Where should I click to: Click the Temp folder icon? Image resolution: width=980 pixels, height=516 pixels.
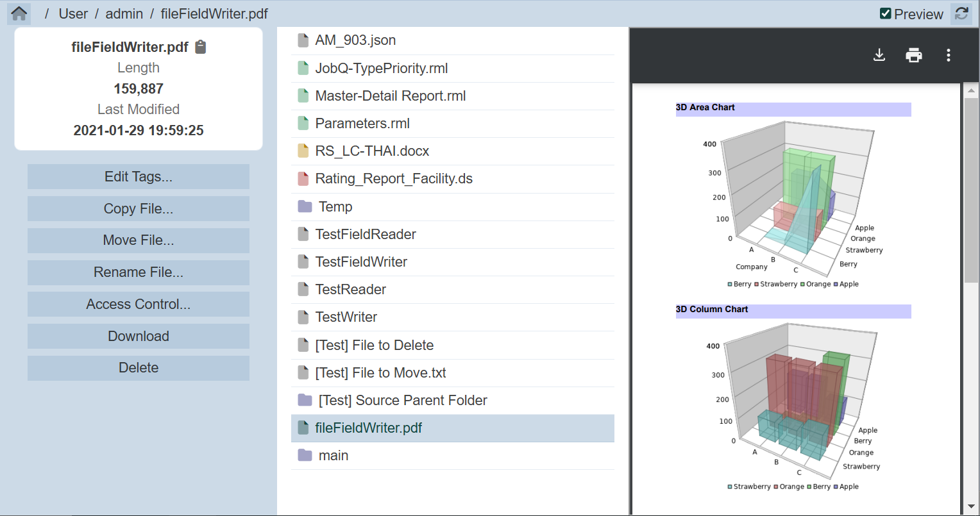coord(305,206)
